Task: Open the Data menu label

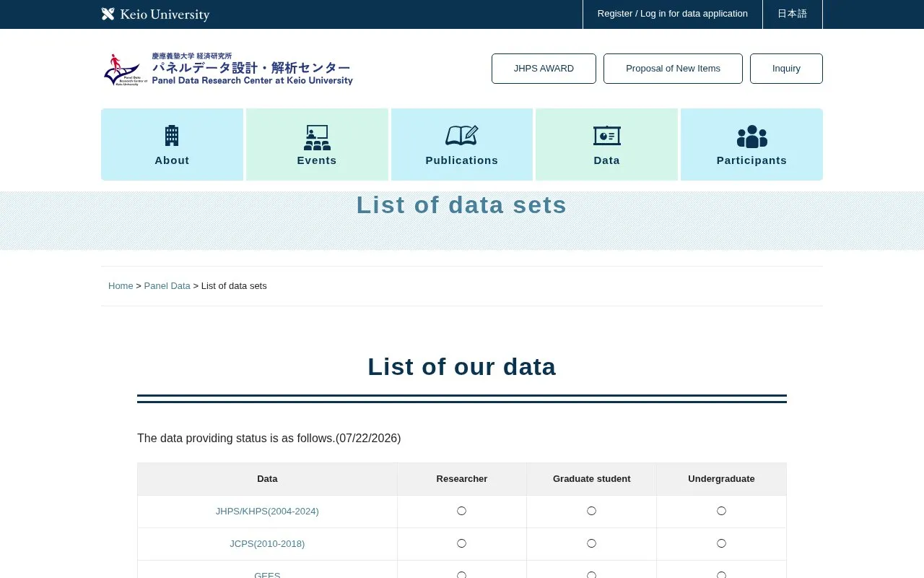Action: coord(607,160)
